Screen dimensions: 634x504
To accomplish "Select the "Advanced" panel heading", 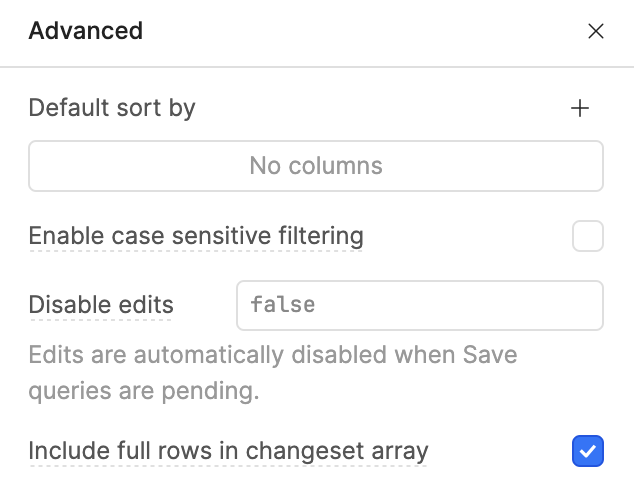I will [x=86, y=31].
